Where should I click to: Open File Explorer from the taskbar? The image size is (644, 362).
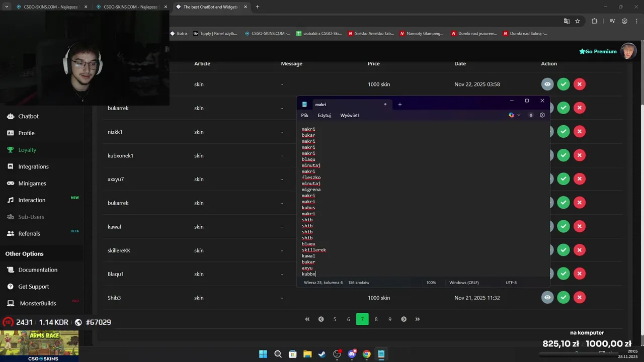[307, 354]
